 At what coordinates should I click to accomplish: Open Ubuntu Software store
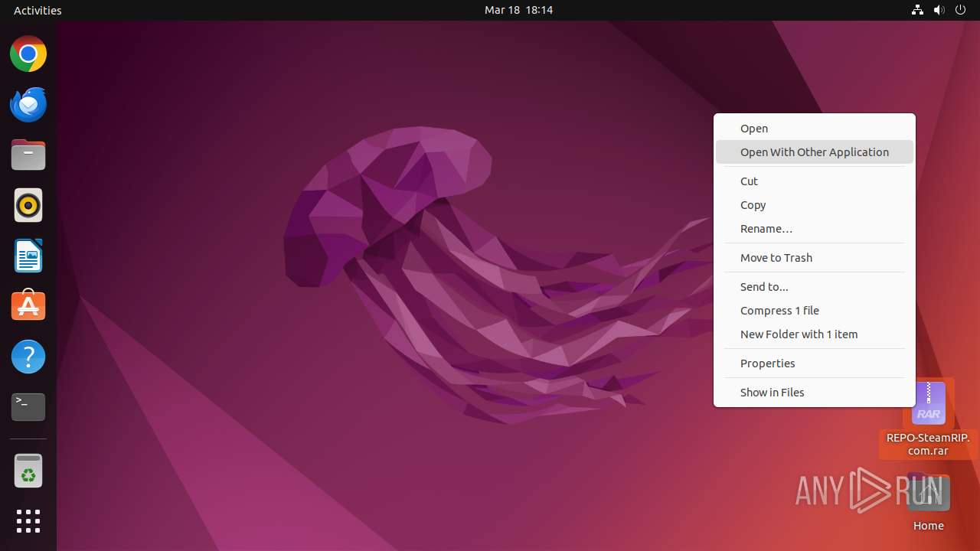pos(28,306)
